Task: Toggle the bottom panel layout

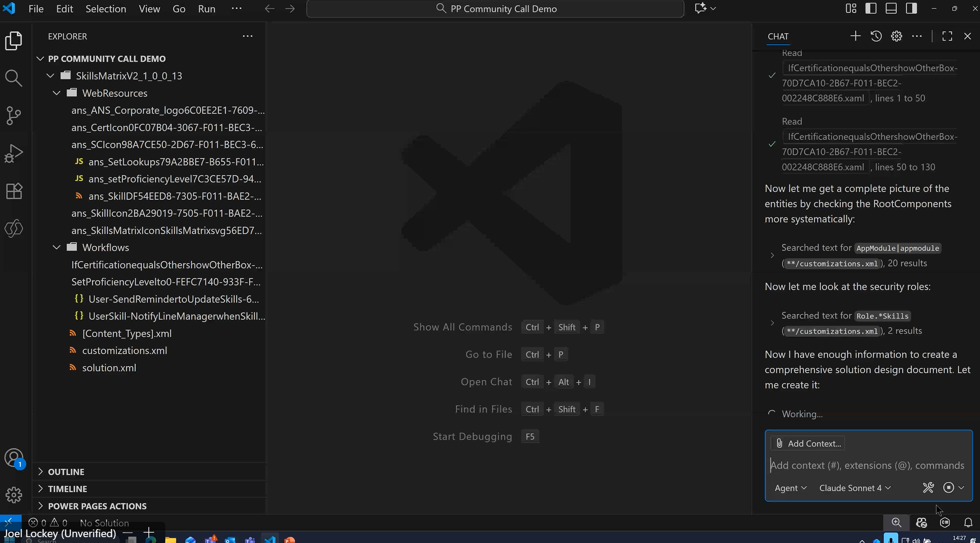Action: pyautogui.click(x=891, y=9)
